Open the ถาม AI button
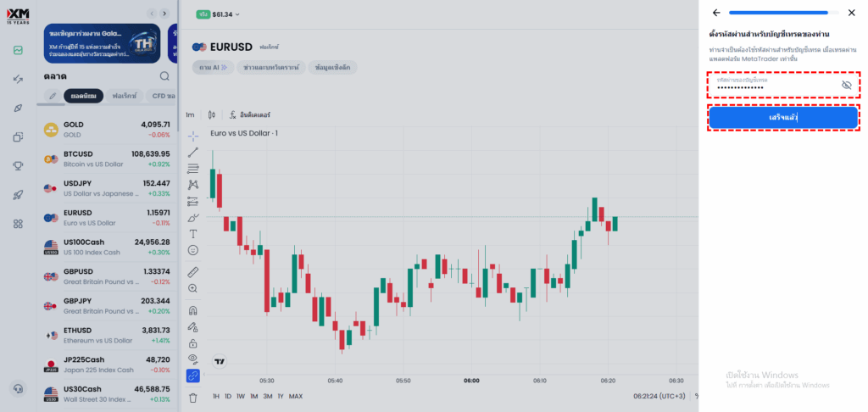868x412 pixels. click(213, 67)
